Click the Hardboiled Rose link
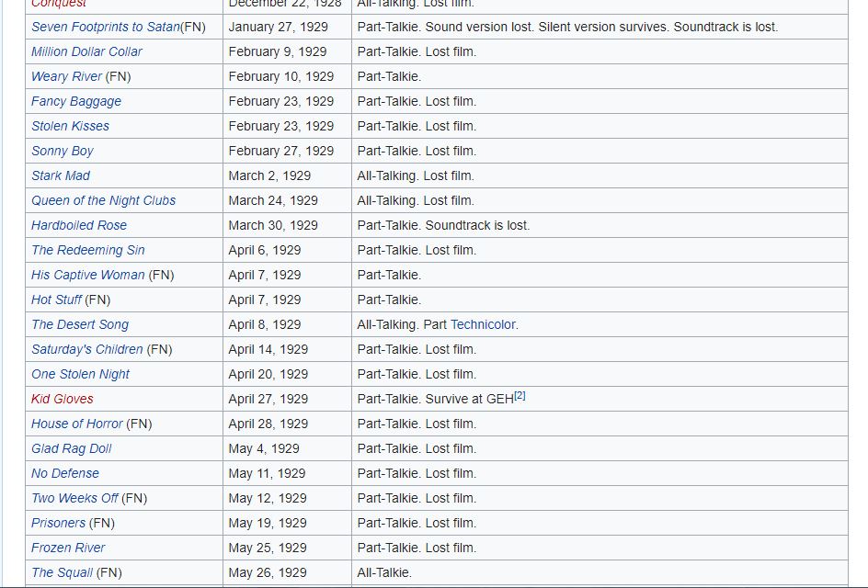Image resolution: width=868 pixels, height=588 pixels. coord(79,225)
